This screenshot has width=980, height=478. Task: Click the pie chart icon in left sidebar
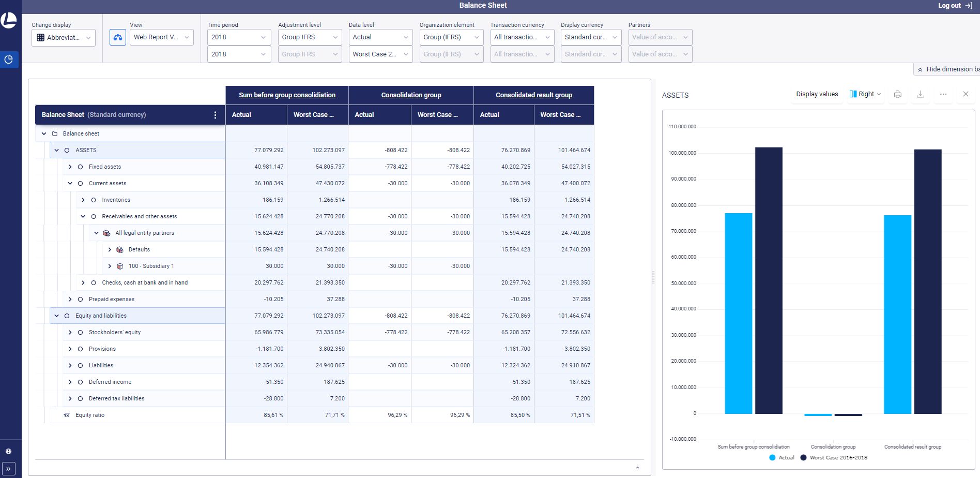click(9, 59)
